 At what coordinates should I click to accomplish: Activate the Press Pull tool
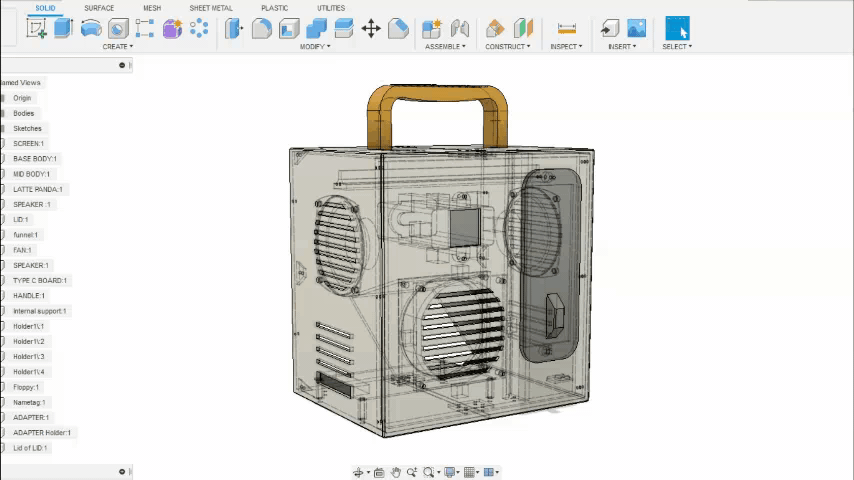click(234, 29)
